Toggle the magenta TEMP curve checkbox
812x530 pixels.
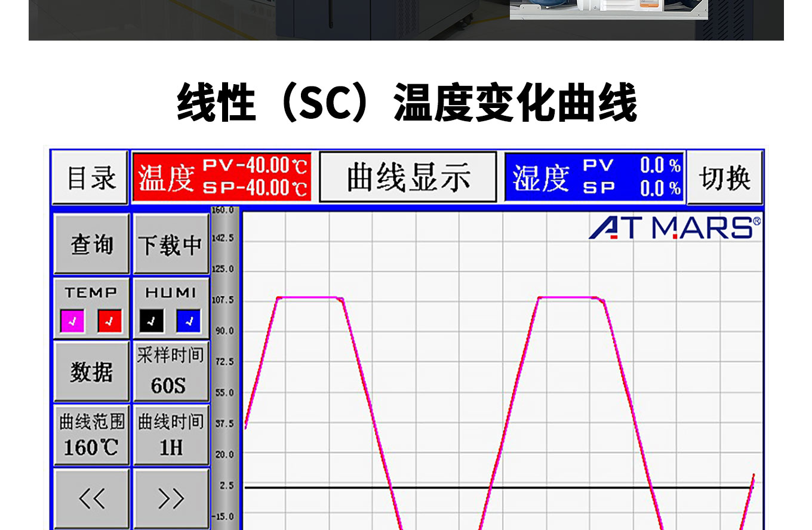pyautogui.click(x=72, y=322)
